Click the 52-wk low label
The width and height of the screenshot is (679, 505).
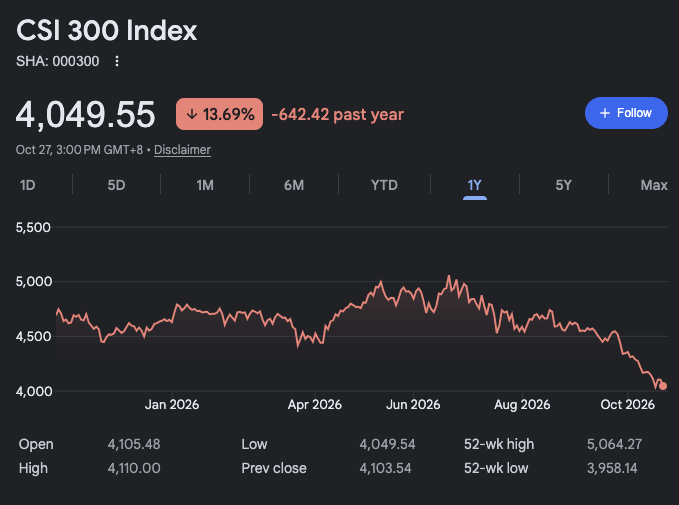496,468
